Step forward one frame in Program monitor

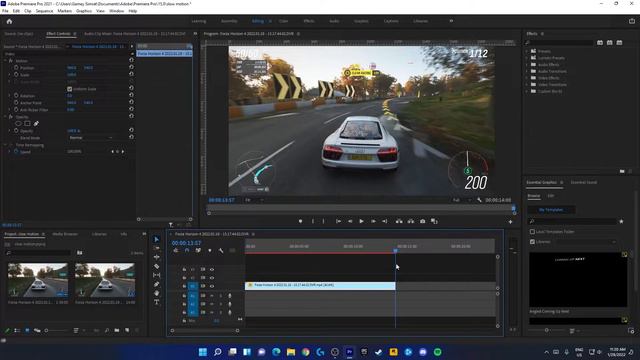373,221
